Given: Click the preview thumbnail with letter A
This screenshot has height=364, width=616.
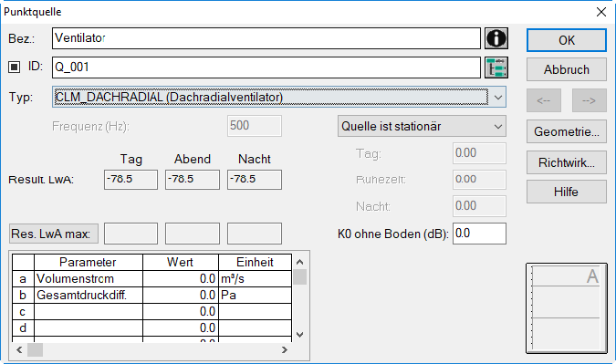Looking at the screenshot, I should point(566,308).
